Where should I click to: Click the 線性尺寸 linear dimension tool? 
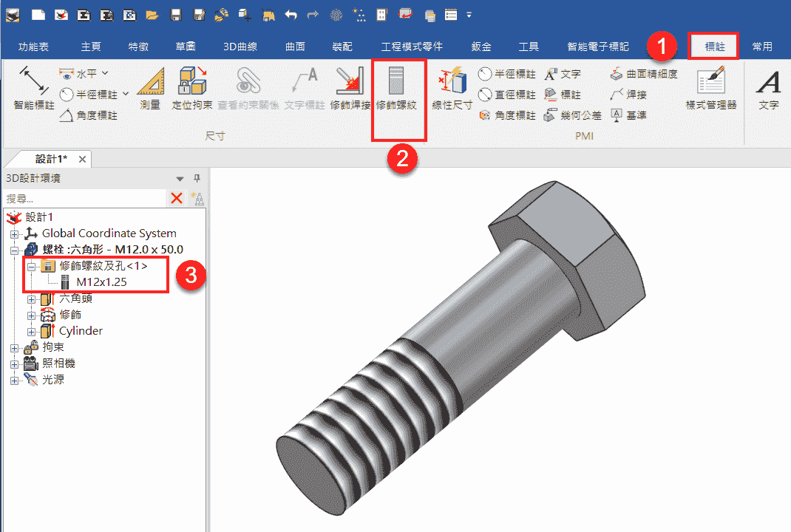(452, 88)
